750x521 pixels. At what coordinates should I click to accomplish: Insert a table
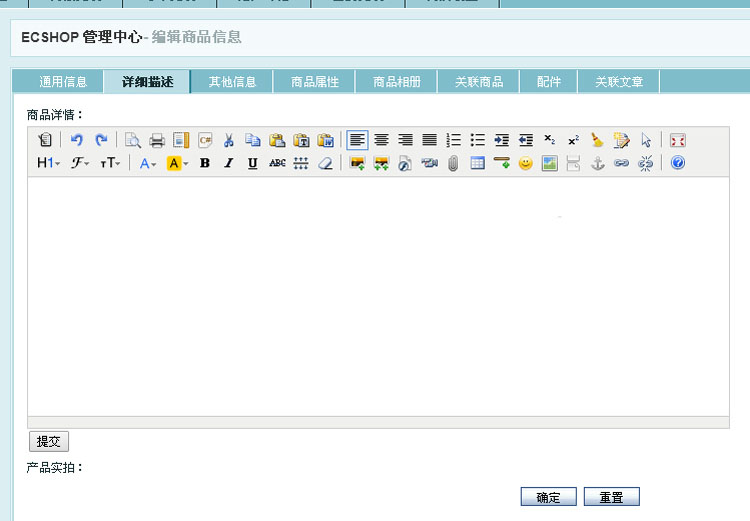pos(477,163)
